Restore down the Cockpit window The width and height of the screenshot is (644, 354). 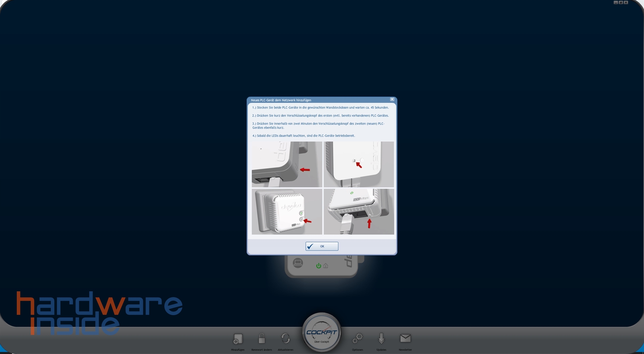pyautogui.click(x=621, y=2)
